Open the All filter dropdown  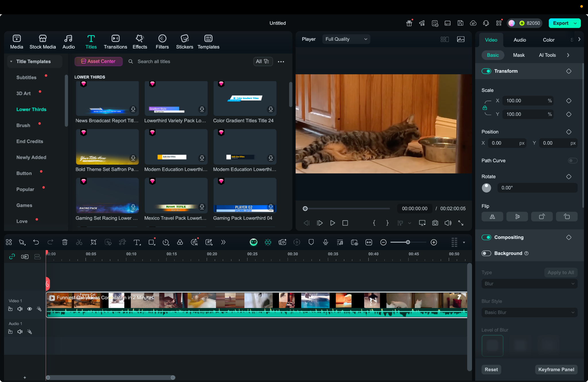pos(263,61)
